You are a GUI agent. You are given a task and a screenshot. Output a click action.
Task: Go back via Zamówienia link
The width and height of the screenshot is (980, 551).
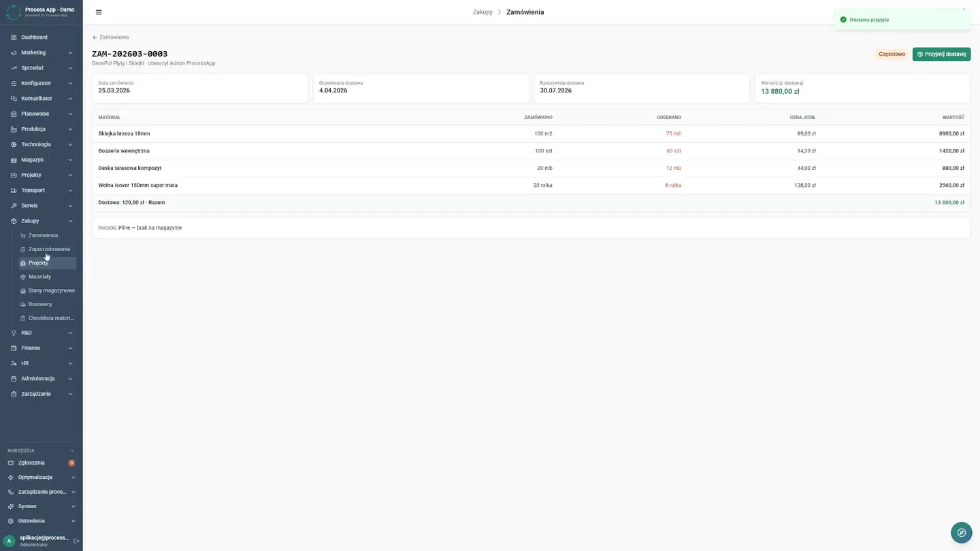(x=110, y=37)
